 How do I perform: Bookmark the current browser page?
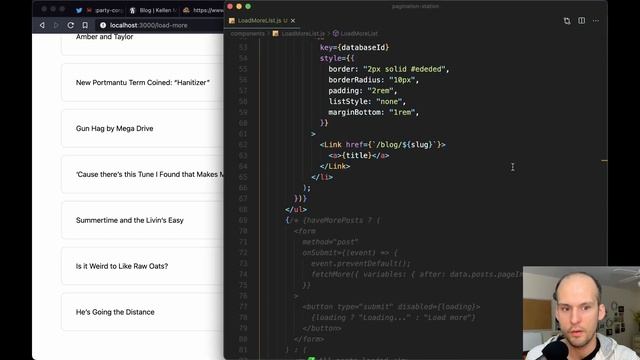(x=85, y=25)
